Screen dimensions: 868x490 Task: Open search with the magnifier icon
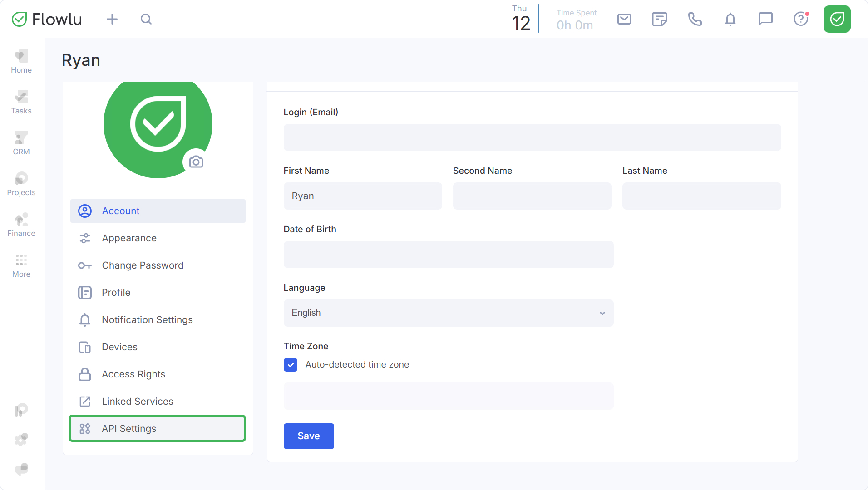[x=146, y=19]
